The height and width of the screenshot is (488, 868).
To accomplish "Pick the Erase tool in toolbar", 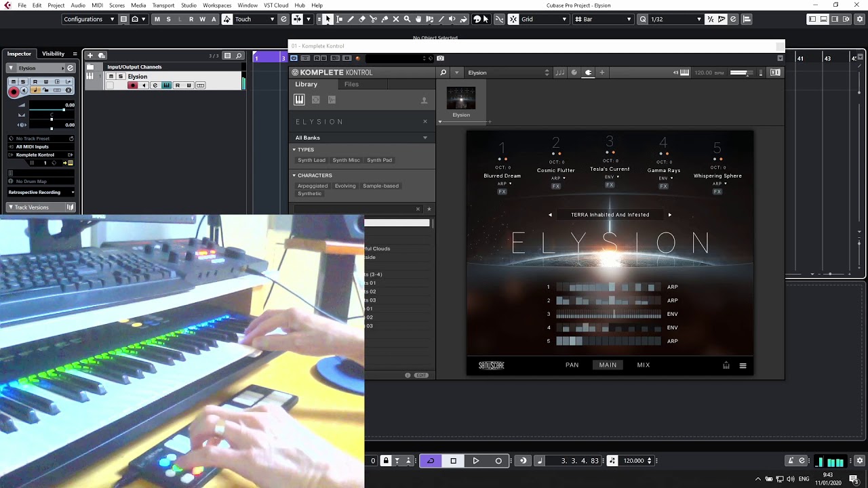I will click(x=362, y=19).
